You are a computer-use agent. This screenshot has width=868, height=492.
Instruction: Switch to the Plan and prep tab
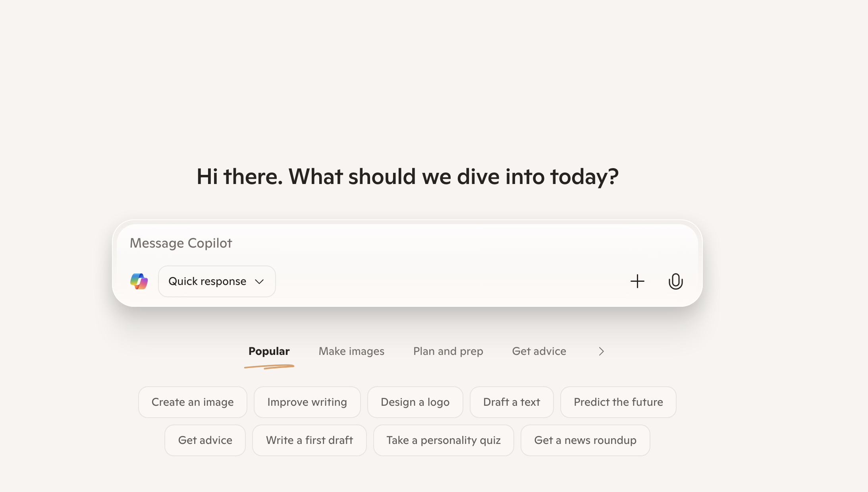click(x=448, y=351)
